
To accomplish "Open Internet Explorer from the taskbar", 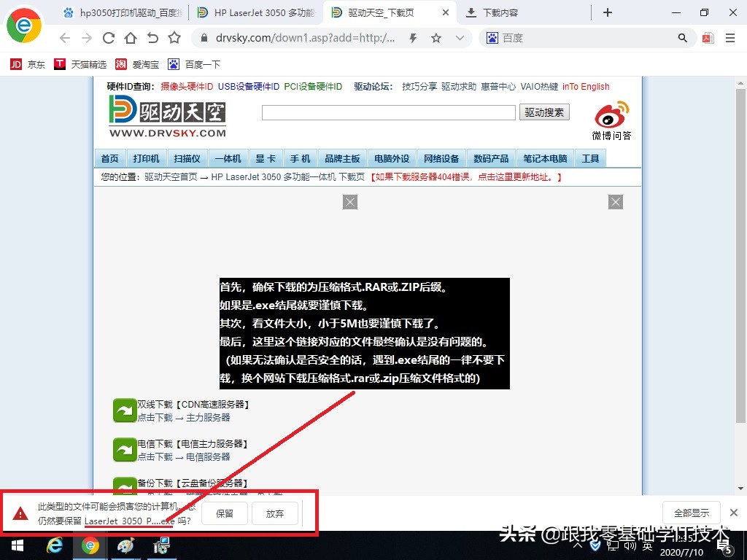I will 55,545.
